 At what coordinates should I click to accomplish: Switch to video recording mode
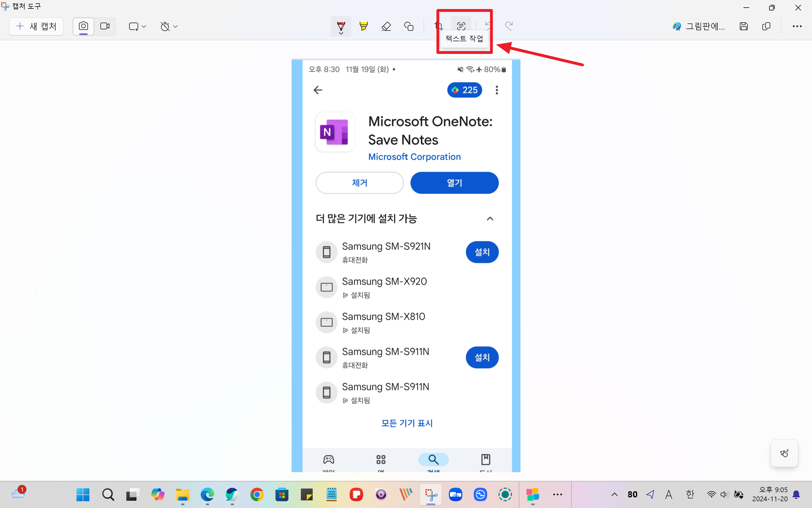(105, 26)
